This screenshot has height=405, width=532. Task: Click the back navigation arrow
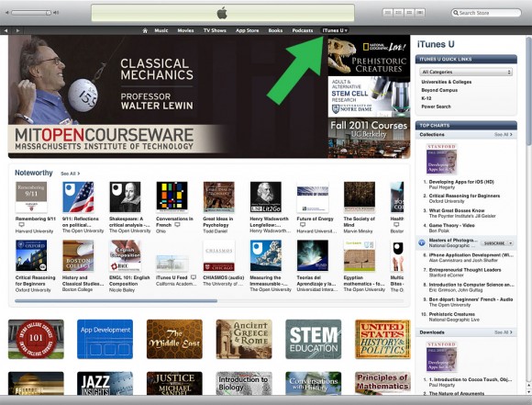click(6, 30)
